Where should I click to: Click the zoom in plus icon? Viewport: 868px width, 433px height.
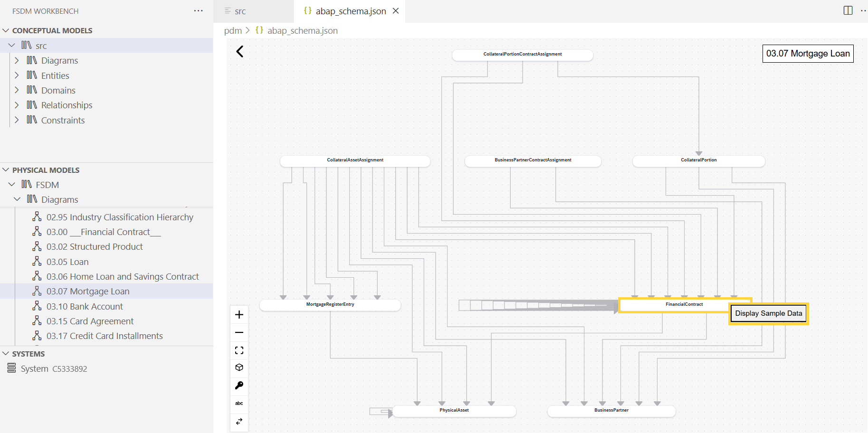point(239,315)
